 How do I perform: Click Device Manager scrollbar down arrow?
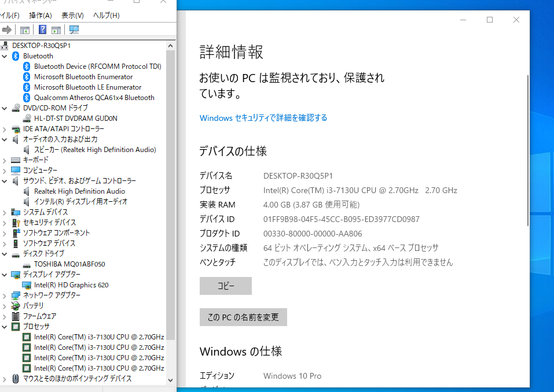(171, 380)
